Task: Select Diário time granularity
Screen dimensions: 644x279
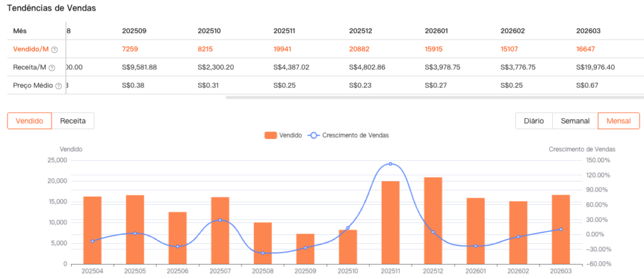Action: 533,121
